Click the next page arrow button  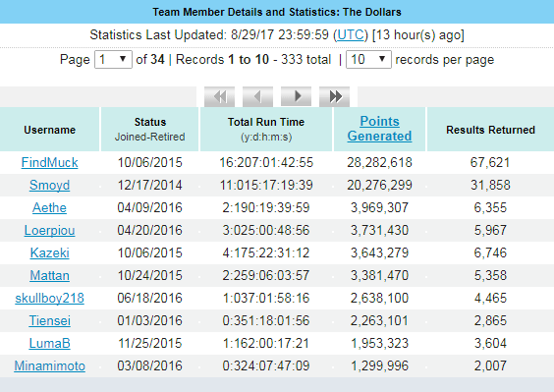[x=296, y=96]
